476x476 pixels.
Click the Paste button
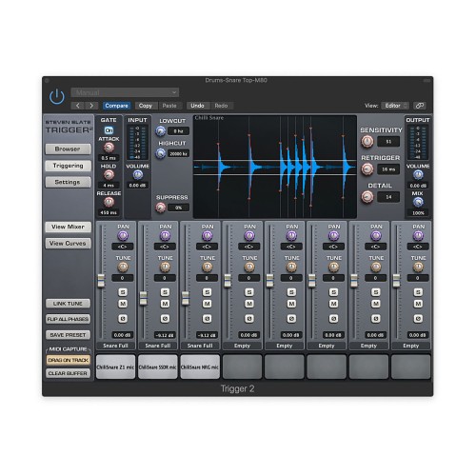[169, 106]
